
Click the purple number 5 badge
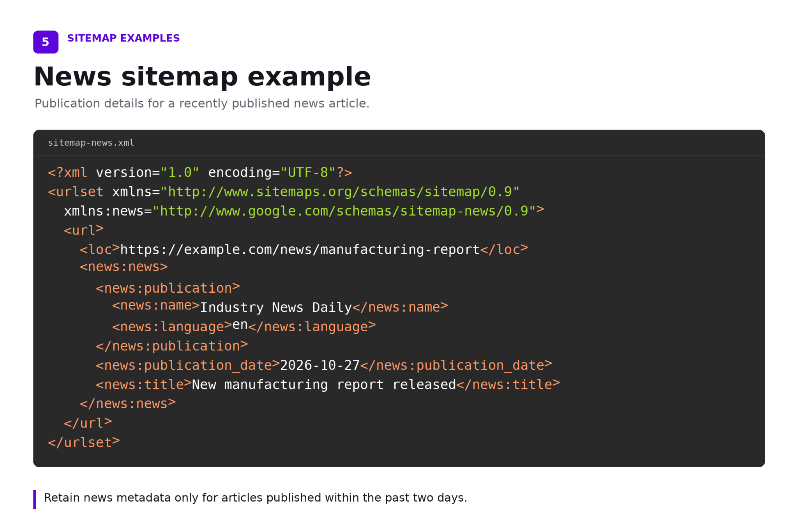click(46, 42)
